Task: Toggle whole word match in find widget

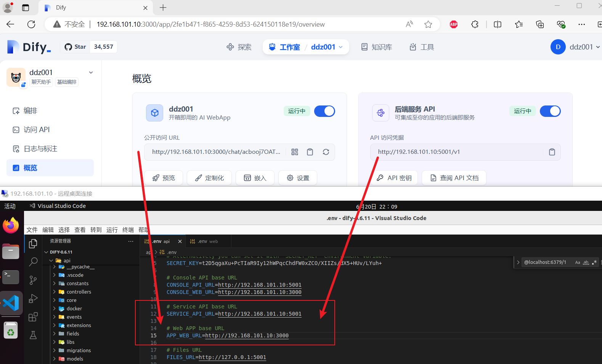Action: pyautogui.click(x=586, y=262)
